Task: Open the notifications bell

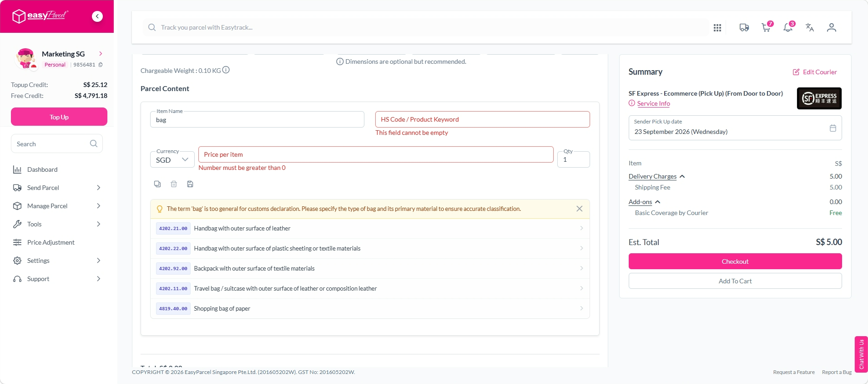Action: (788, 27)
